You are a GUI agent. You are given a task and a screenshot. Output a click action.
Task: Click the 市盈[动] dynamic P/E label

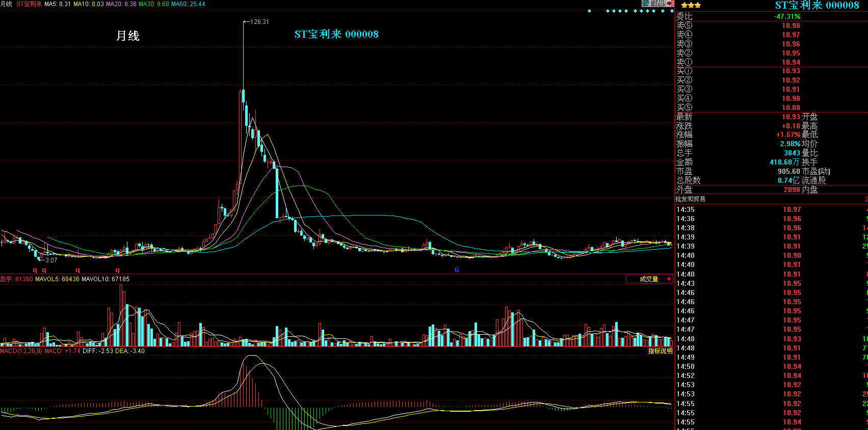click(816, 172)
